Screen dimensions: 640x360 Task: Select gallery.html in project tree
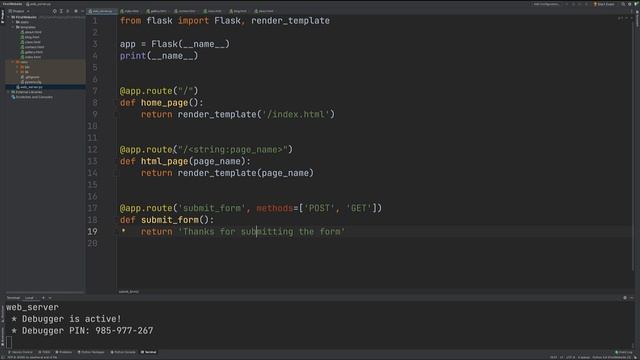coord(32,52)
